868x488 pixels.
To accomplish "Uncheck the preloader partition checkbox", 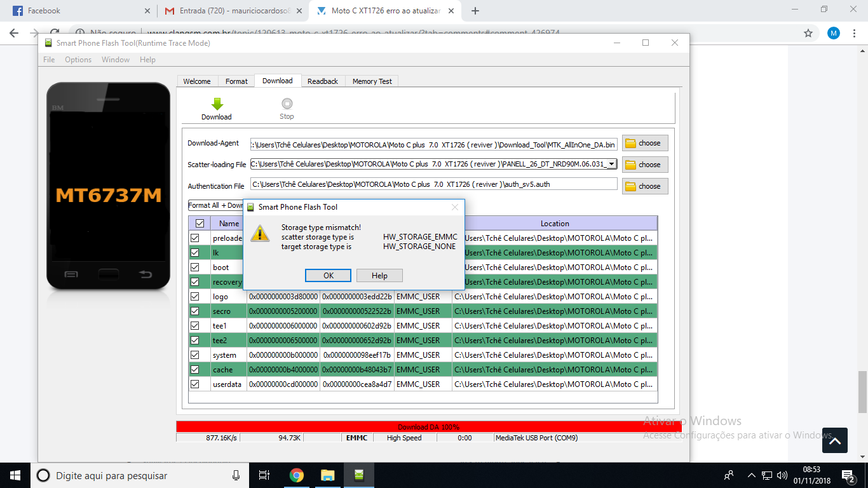I will [195, 238].
